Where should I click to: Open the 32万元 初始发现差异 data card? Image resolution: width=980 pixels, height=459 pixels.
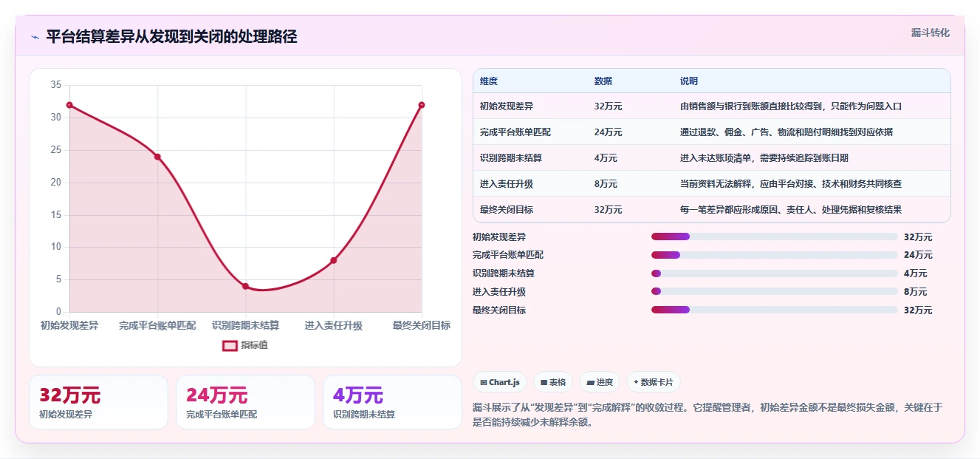pos(99,402)
